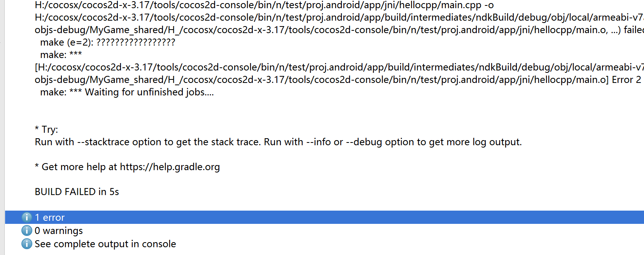The height and width of the screenshot is (255, 644).
Task: Click the "make (e=2)" question-marks line
Action: click(x=107, y=42)
